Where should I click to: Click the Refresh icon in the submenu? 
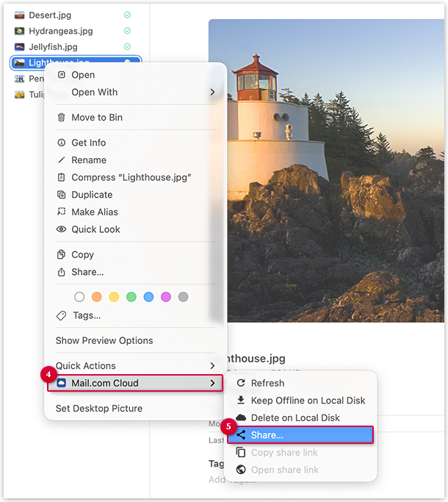click(x=240, y=383)
